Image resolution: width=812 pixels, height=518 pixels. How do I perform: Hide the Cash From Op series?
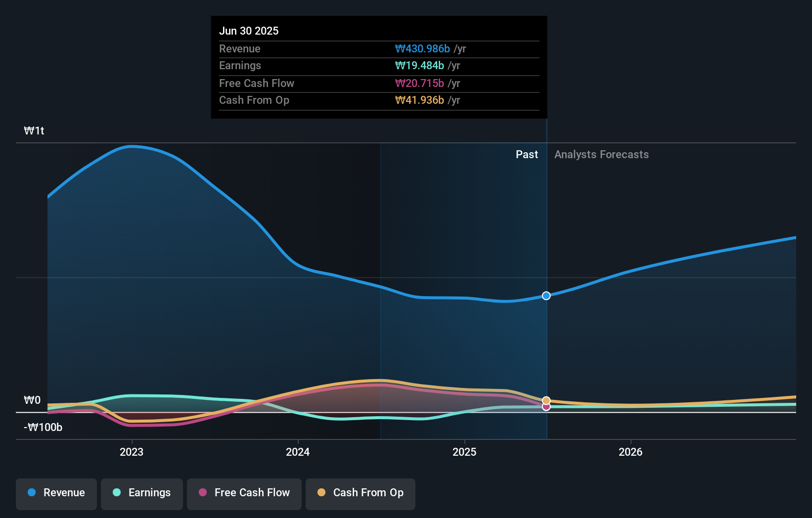(360, 493)
